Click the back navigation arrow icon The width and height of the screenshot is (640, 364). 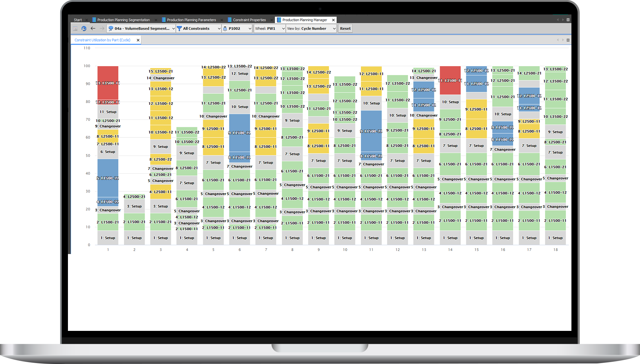coord(93,29)
